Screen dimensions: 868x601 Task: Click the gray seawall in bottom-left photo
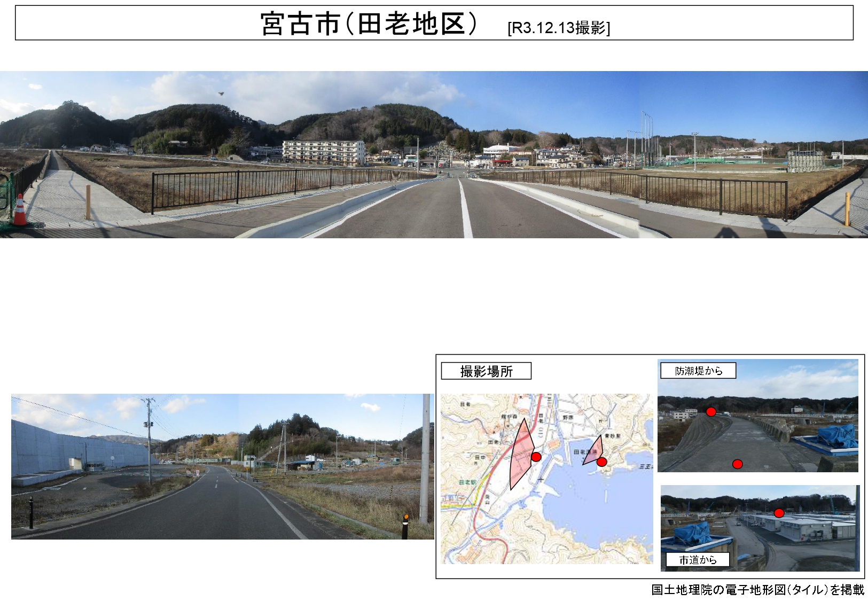(x=48, y=449)
